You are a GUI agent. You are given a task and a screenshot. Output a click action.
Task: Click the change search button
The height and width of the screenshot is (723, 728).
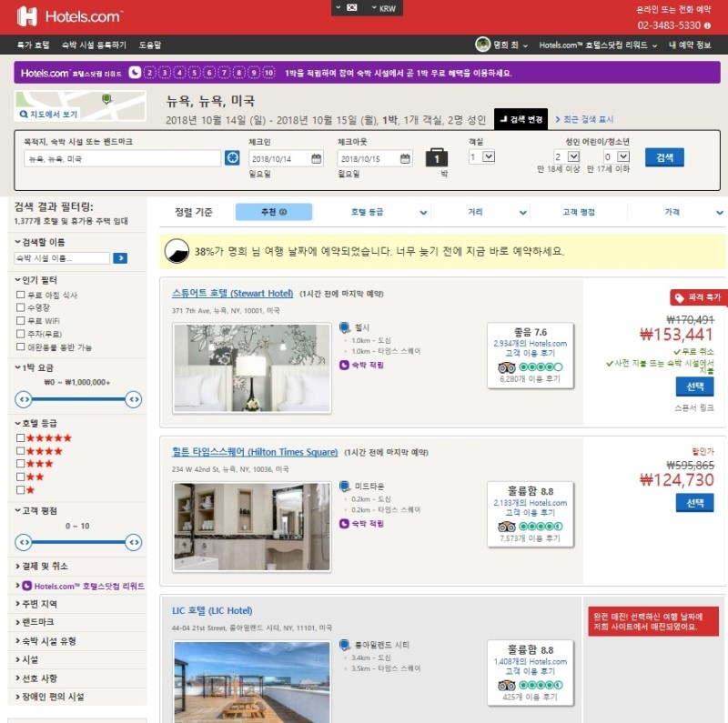click(521, 119)
